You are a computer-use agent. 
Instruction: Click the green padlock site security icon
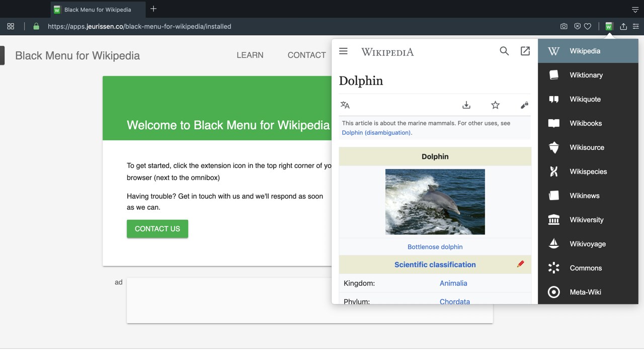click(x=36, y=27)
